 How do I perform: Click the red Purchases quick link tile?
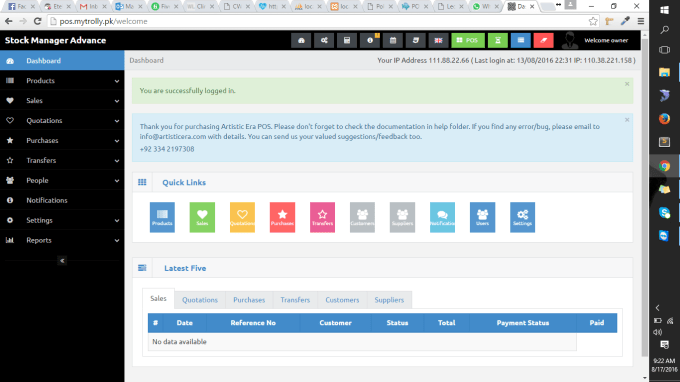pos(282,217)
